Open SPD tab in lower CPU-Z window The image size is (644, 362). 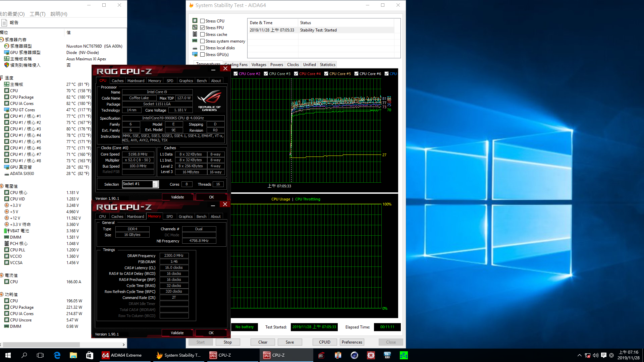tap(170, 217)
